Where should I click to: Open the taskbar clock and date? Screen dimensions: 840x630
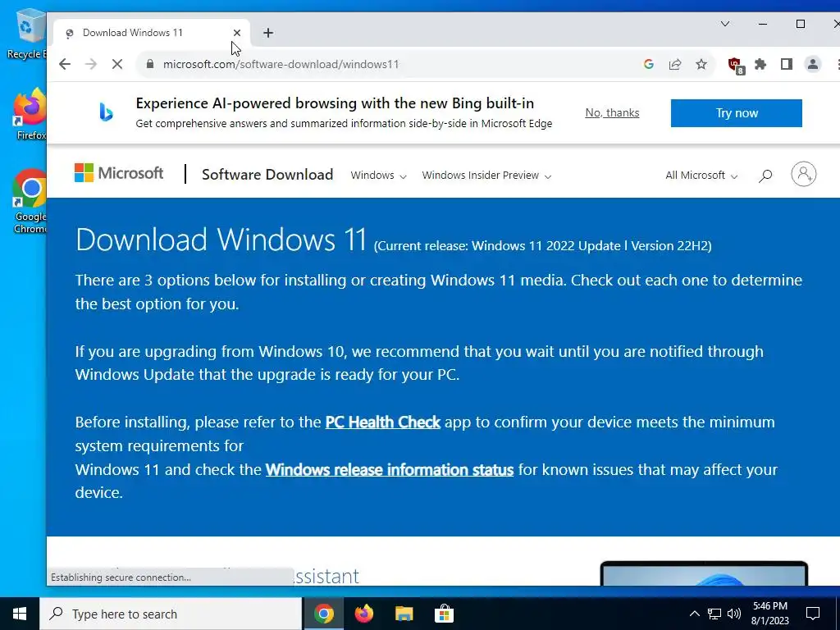pos(769,614)
